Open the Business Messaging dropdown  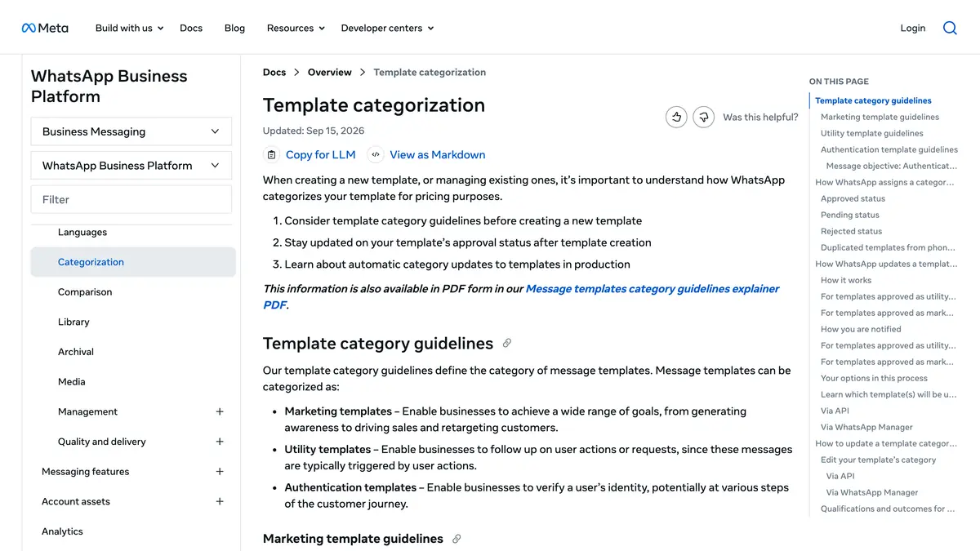(131, 131)
